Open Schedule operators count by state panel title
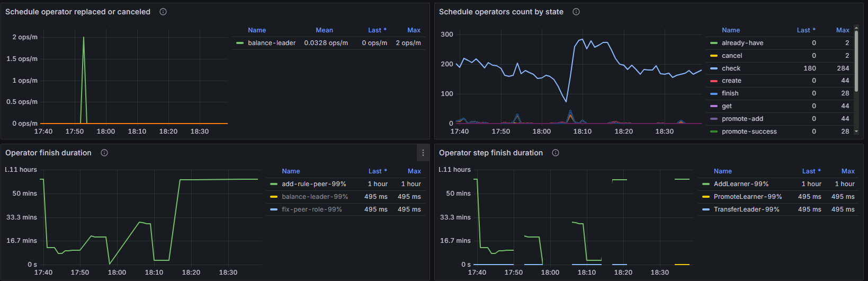Screen dimensions: 868x281 pyautogui.click(x=501, y=12)
